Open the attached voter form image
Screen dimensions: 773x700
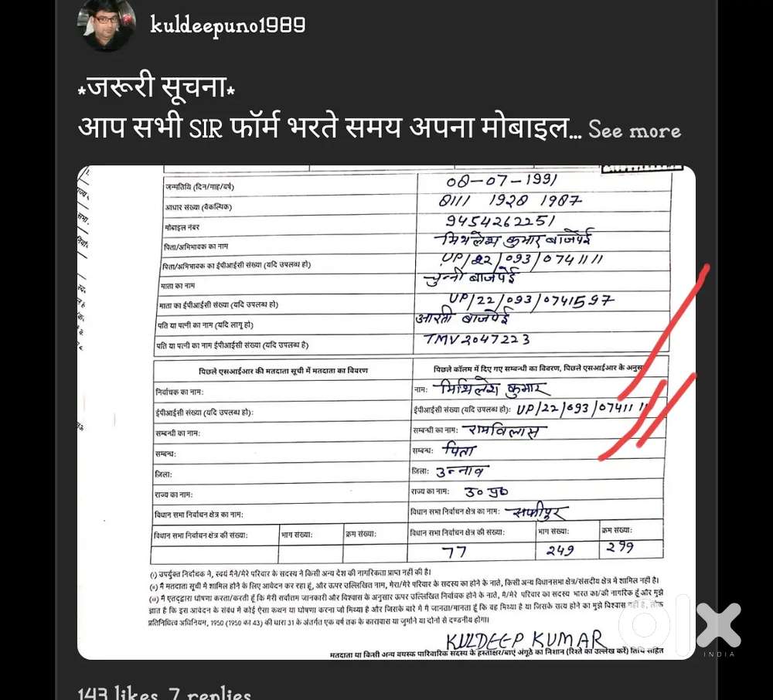(x=386, y=413)
